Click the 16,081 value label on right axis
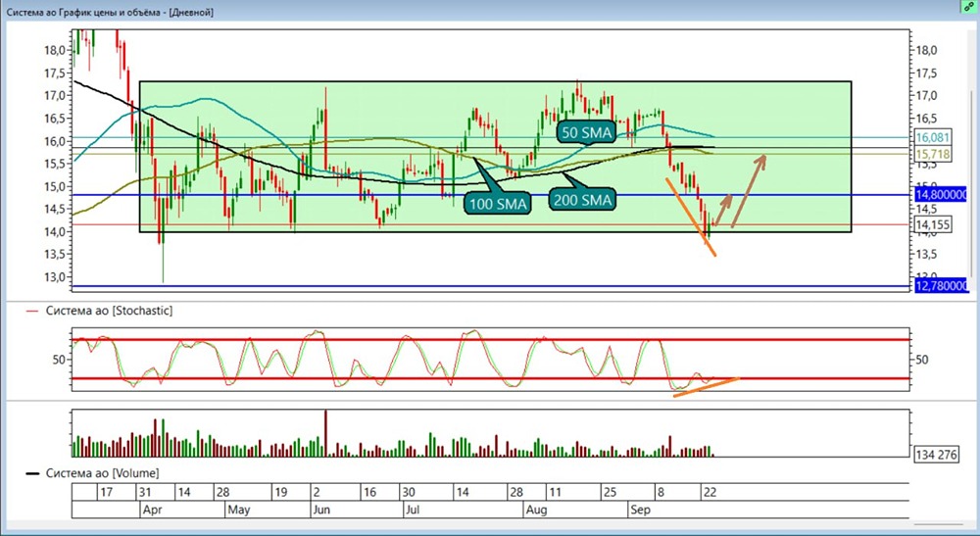This screenshot has height=536, width=980. coord(933,137)
